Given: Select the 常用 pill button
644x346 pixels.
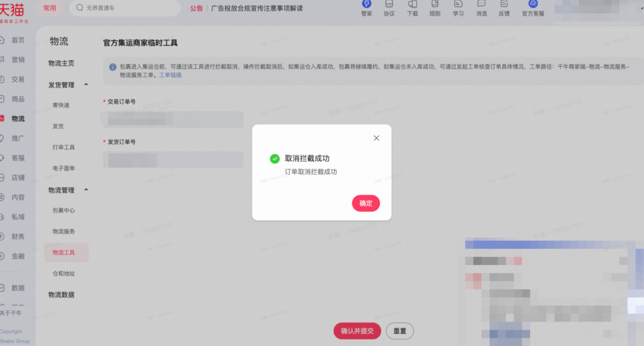Looking at the screenshot, I should point(49,8).
